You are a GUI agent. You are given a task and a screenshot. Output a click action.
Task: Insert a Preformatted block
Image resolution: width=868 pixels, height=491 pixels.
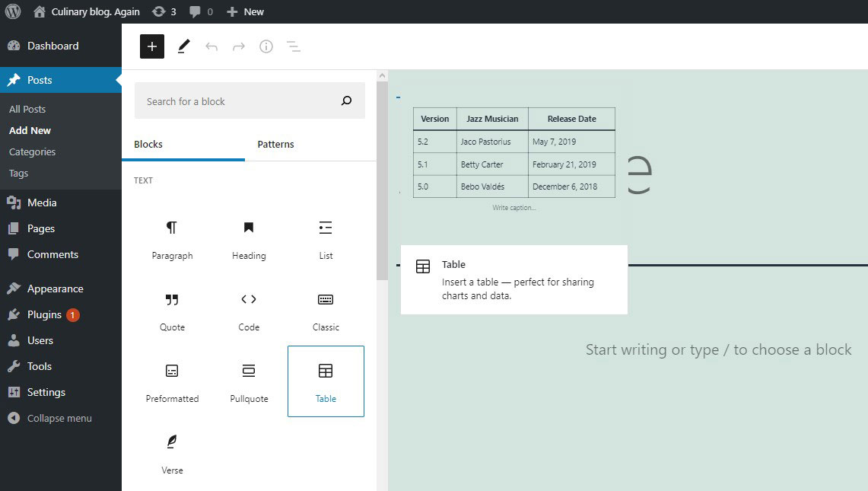coord(172,382)
